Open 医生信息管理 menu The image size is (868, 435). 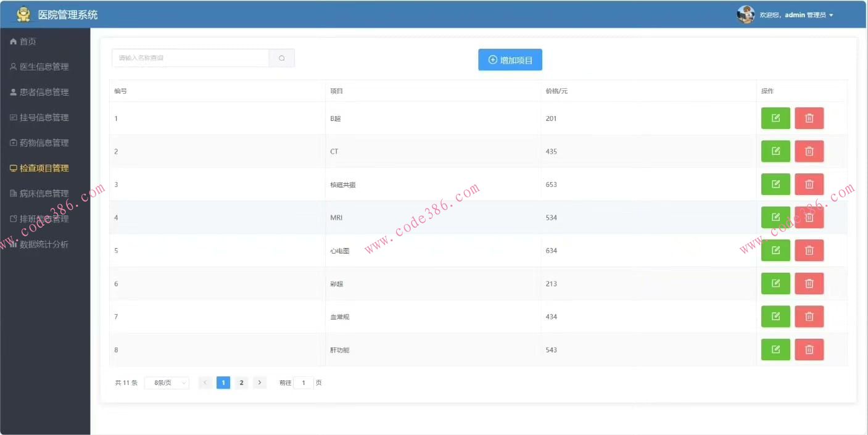click(x=45, y=67)
